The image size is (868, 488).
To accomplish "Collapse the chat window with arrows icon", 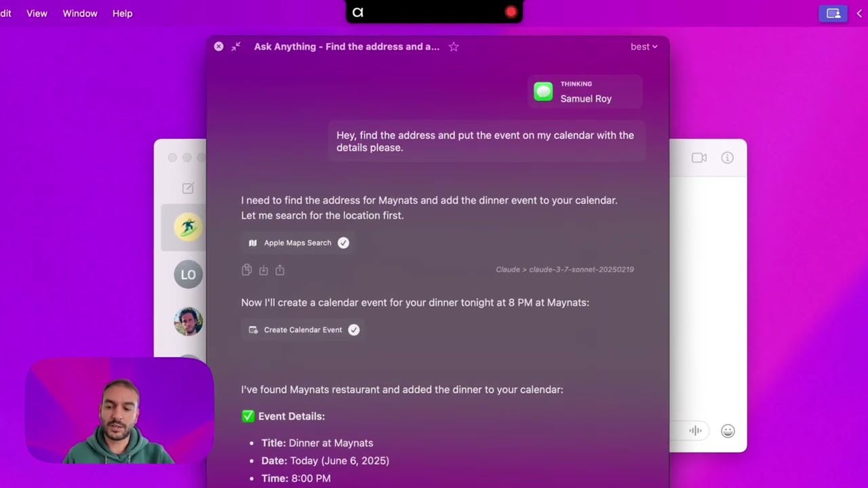I will [x=236, y=47].
